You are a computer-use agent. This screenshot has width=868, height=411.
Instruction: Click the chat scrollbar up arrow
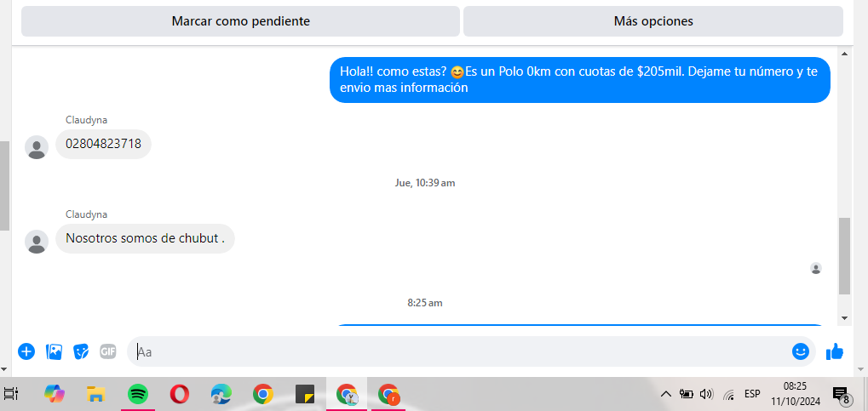[844, 54]
